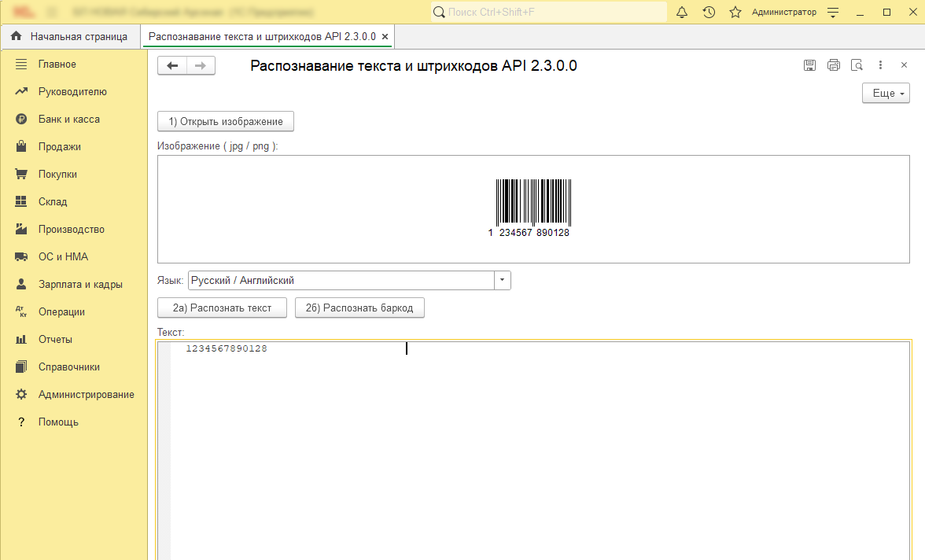Click the Склад grid icon
Screen dimensions: 925x560
pos(21,201)
